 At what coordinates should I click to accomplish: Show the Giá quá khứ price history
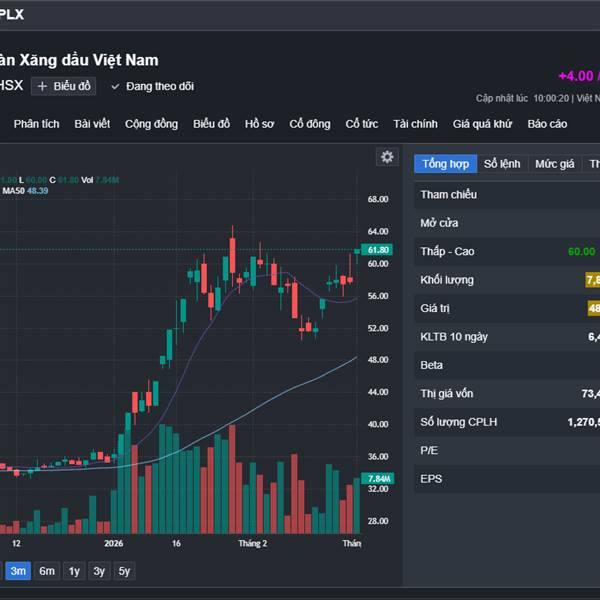point(482,124)
